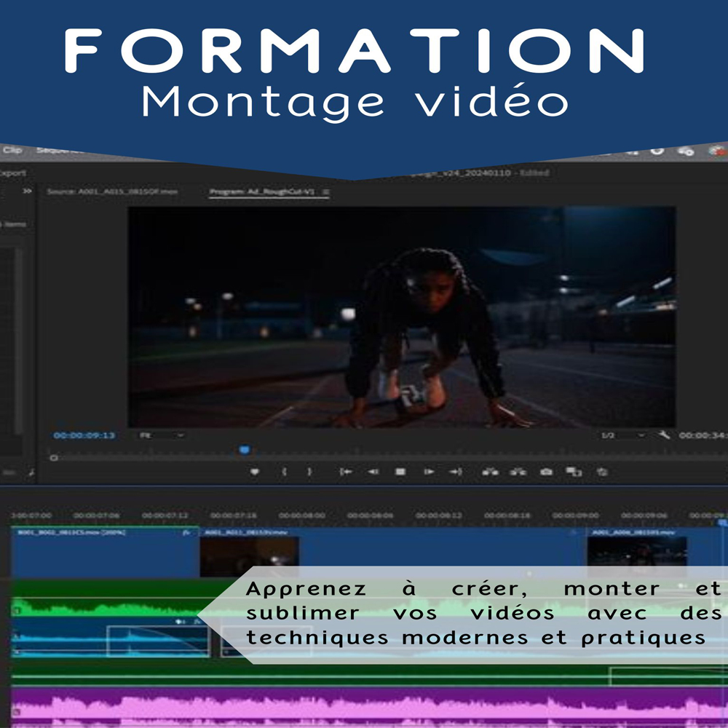Add a marker in the Program monitor
728x728 pixels.
tap(255, 472)
